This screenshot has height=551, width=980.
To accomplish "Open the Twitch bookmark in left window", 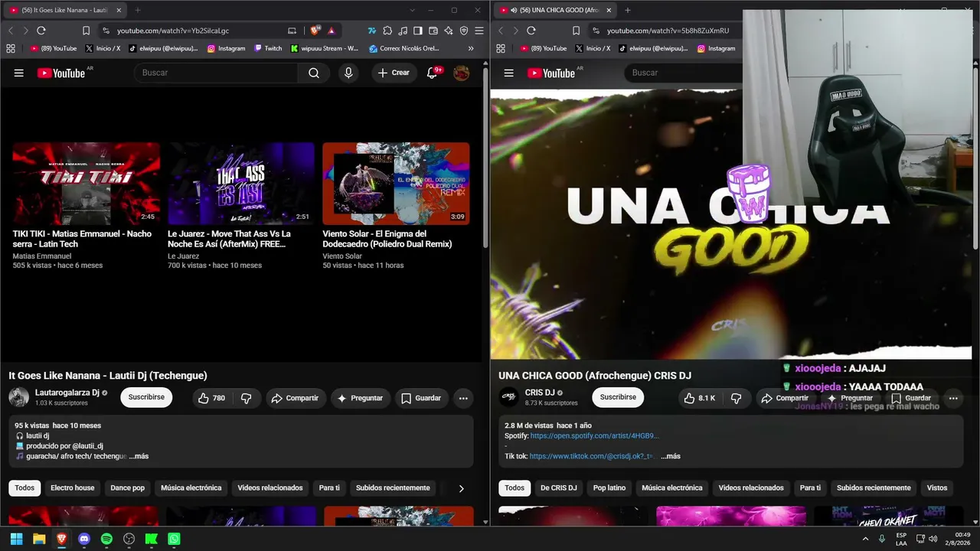I will pos(268,48).
